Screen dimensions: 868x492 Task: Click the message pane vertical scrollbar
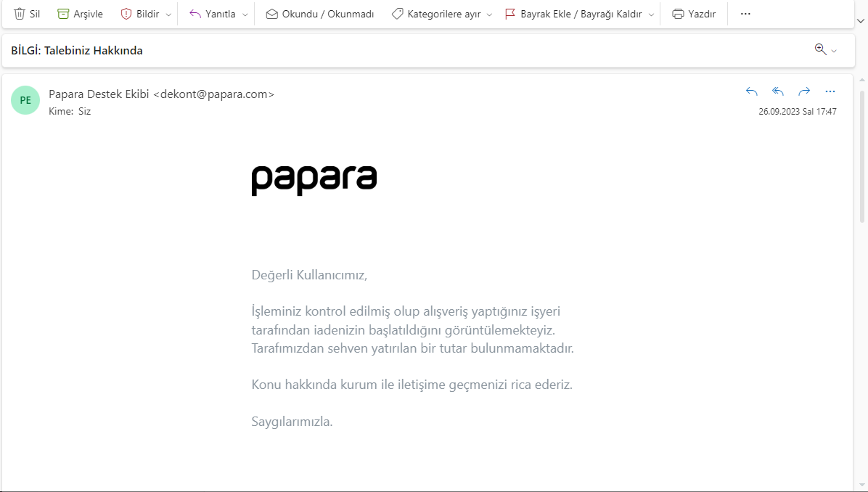click(862, 157)
